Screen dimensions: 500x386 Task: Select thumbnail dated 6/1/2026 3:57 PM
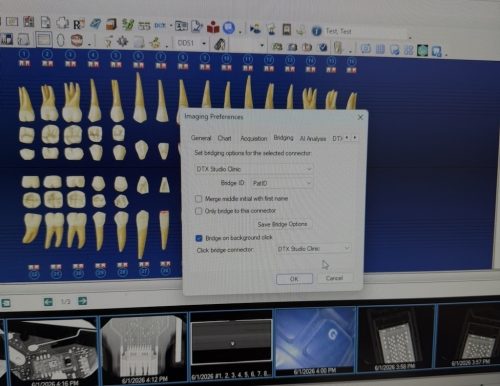pos(468,335)
